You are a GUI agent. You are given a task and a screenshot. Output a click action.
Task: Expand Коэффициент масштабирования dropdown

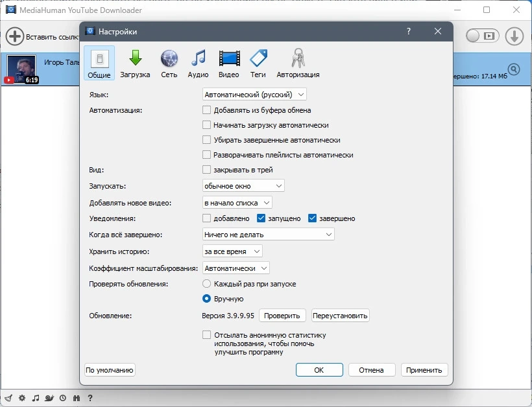click(236, 268)
